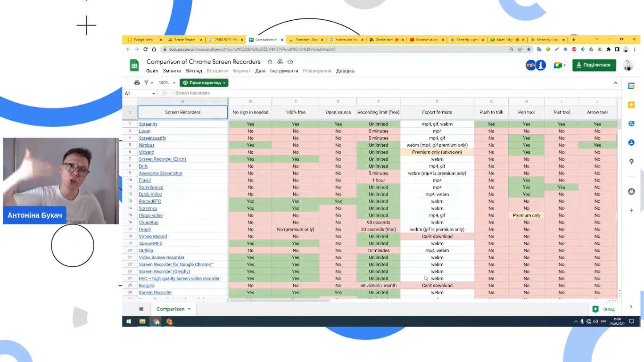Click the vertical scrollbar of the sheet

click(619, 125)
